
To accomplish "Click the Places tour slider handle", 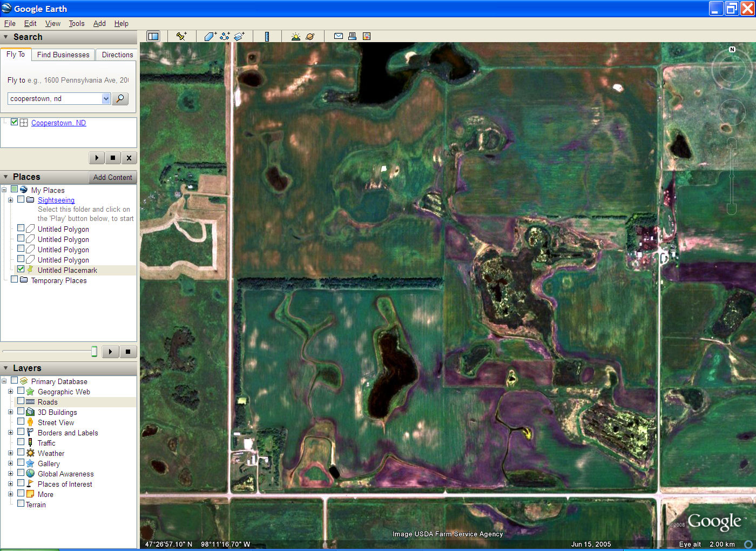I will (x=94, y=352).
